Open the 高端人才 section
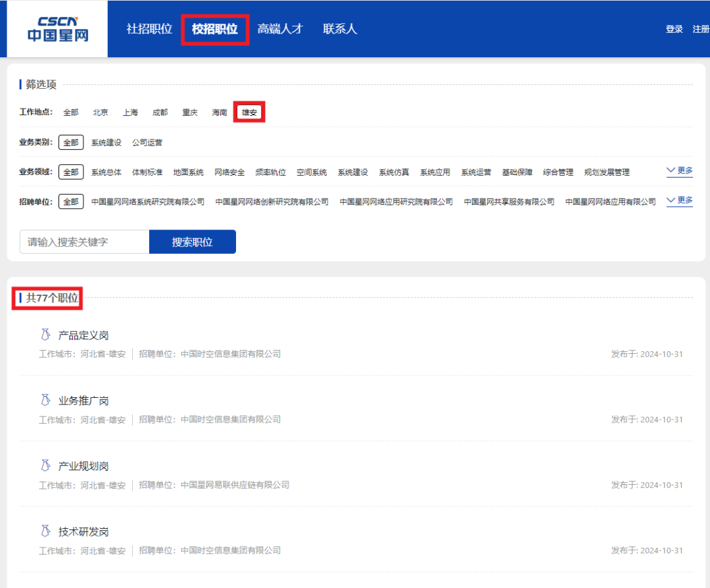The width and height of the screenshot is (710, 588). tap(280, 29)
